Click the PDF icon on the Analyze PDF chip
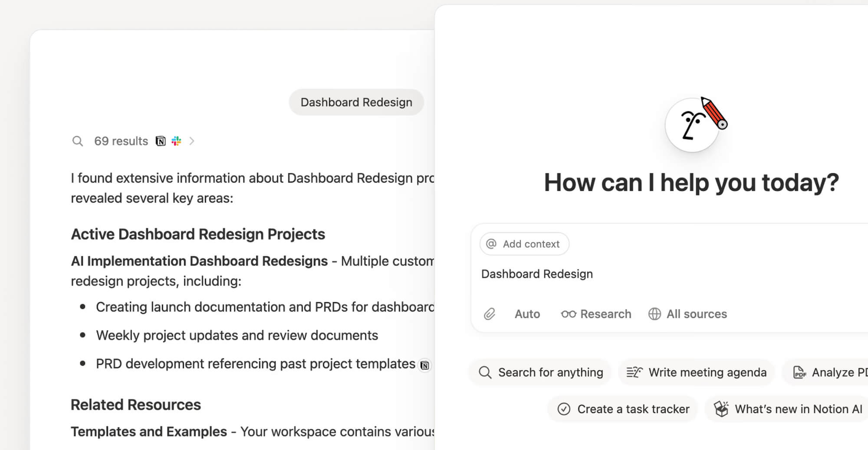Viewport: 868px width, 450px height. 800,372
